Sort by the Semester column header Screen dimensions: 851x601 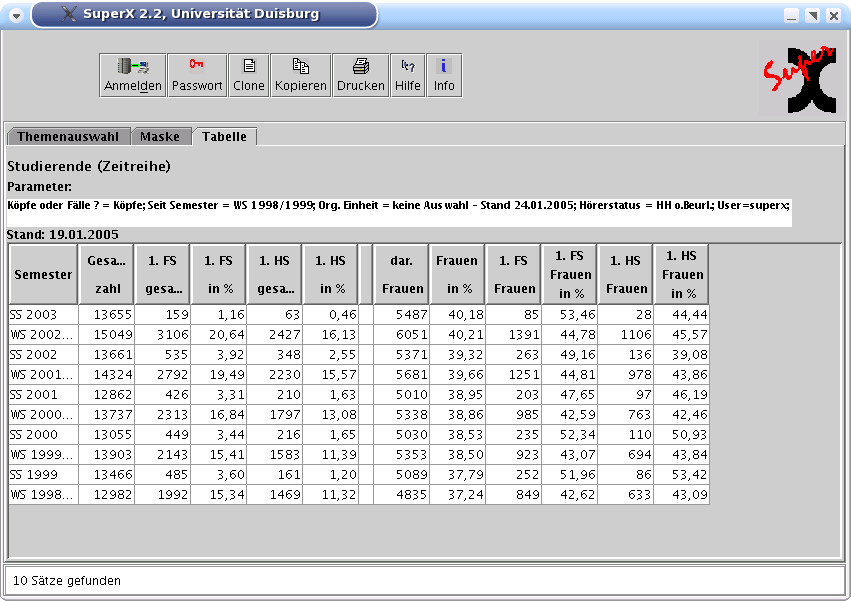(x=43, y=274)
